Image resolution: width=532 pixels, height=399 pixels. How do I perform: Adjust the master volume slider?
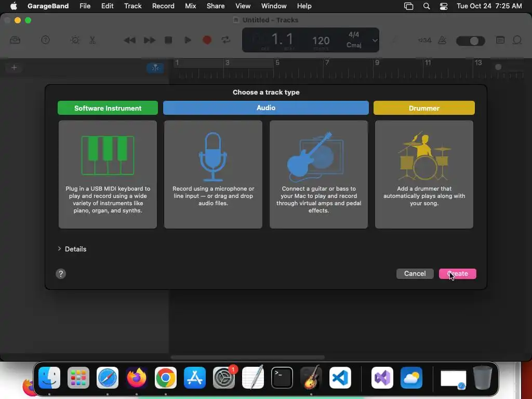(471, 41)
